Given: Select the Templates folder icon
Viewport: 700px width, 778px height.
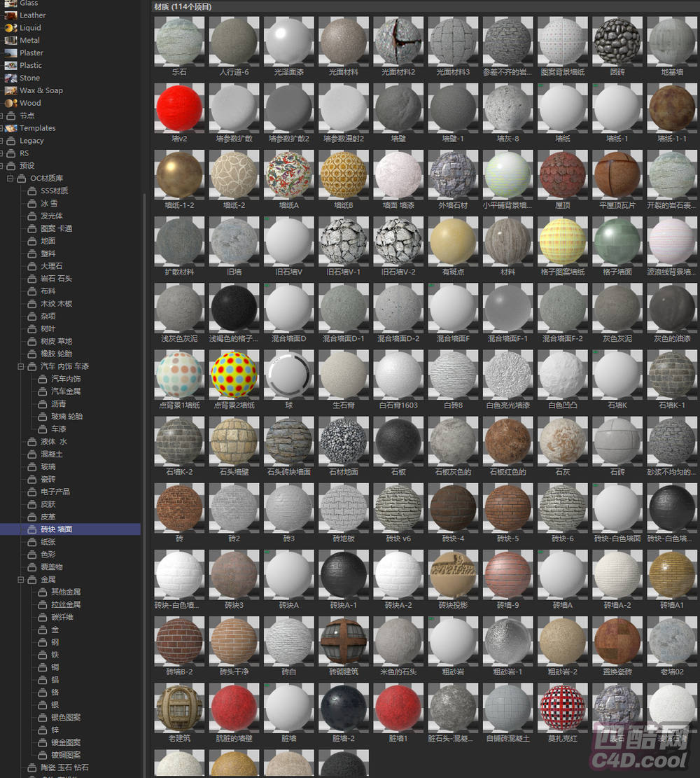Looking at the screenshot, I should pyautogui.click(x=10, y=128).
